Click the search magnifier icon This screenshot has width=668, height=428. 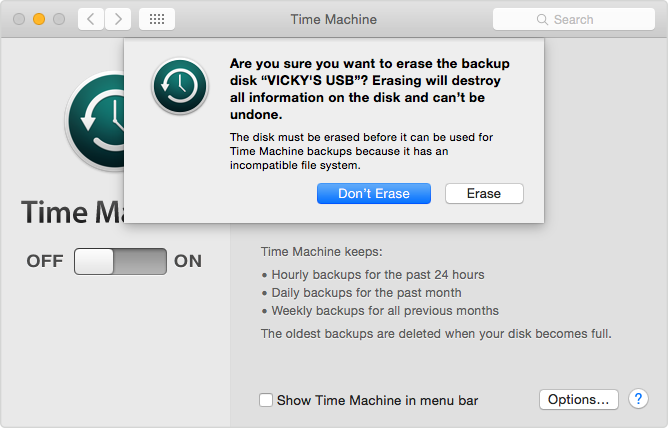click(542, 20)
